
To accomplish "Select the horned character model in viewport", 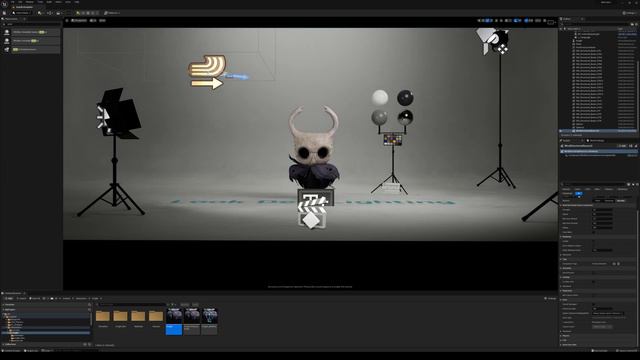I will [313, 147].
